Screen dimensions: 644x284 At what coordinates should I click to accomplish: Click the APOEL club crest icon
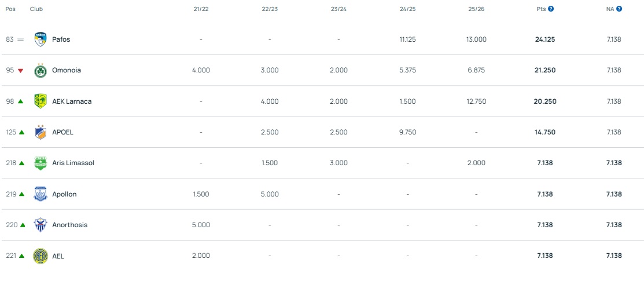pos(40,132)
